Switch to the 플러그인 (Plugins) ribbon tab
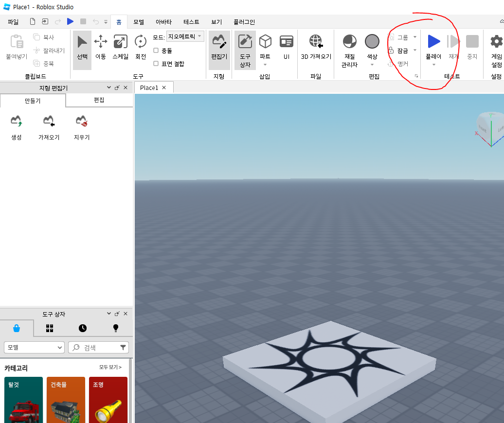 (244, 22)
